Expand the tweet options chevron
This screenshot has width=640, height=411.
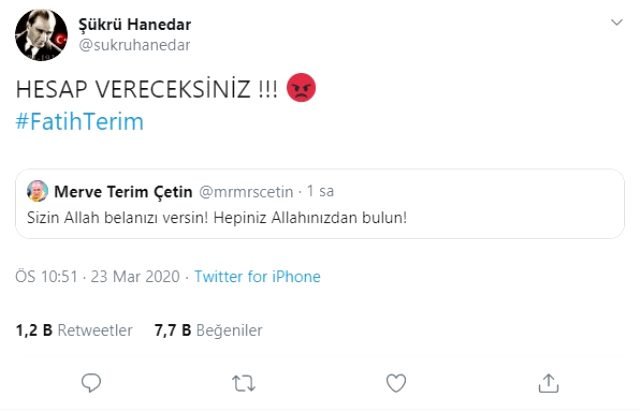pyautogui.click(x=614, y=22)
